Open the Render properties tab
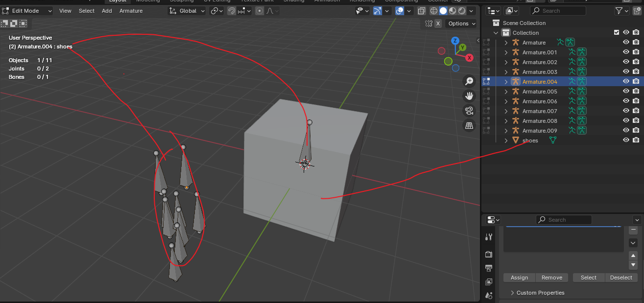The width and height of the screenshot is (644, 303). [489, 254]
